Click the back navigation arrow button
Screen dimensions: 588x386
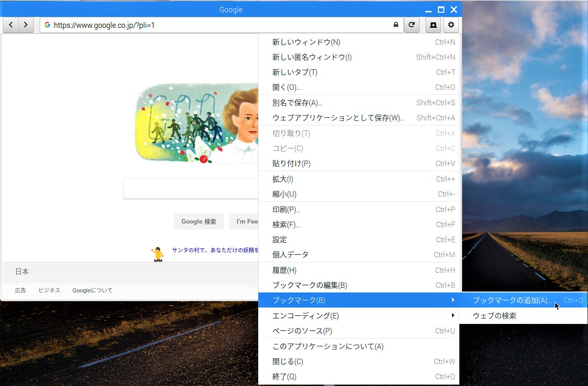11,25
